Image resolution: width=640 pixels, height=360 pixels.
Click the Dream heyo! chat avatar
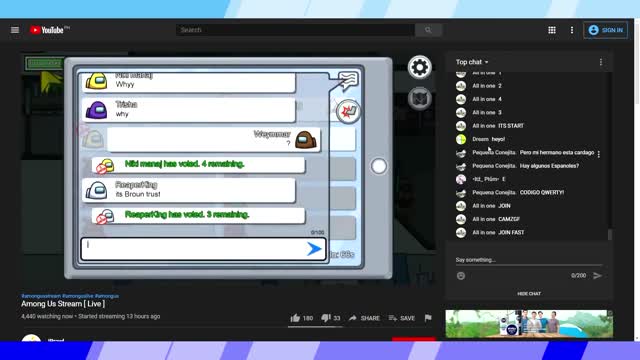click(461, 139)
